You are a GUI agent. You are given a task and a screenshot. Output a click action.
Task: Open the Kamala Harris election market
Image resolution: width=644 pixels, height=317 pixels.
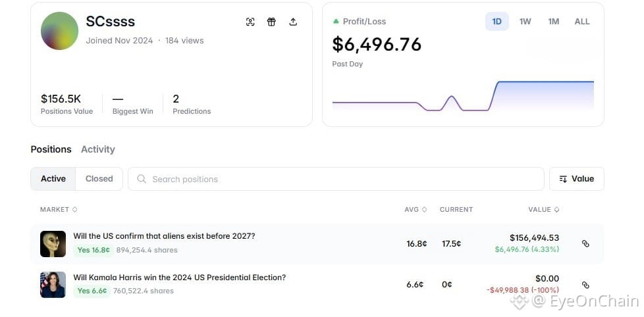[179, 278]
